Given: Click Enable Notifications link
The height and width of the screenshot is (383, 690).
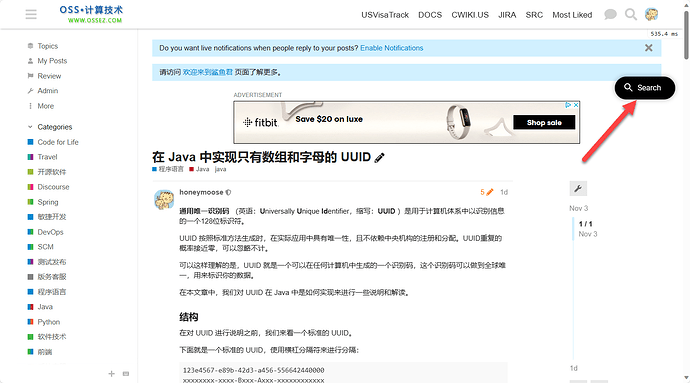Looking at the screenshot, I should tap(392, 48).
